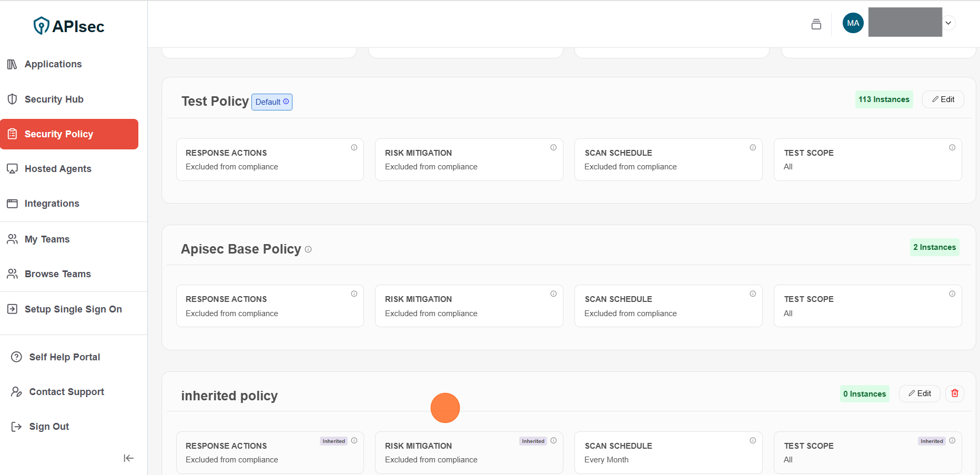The width and height of the screenshot is (980, 475).
Task: Open the Self Help Portal link
Action: pyautogui.click(x=64, y=357)
